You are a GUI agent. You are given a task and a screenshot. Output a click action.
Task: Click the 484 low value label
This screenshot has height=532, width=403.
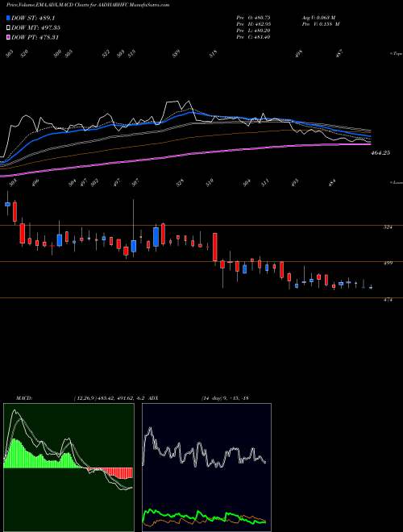[x=332, y=182]
